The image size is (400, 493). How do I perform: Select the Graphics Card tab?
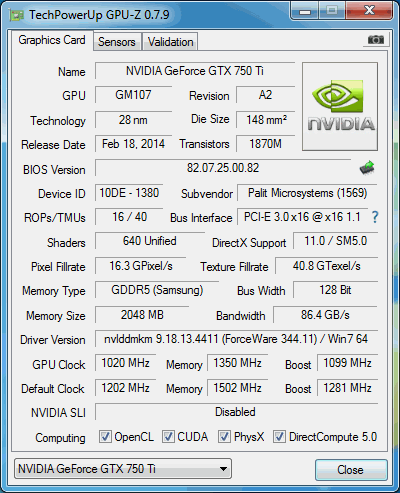point(52,40)
